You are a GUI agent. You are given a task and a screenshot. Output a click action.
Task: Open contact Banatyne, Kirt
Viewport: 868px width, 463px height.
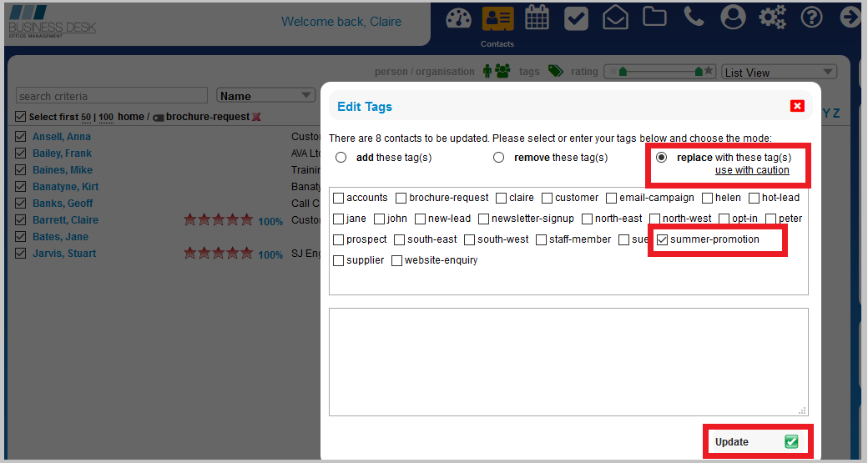click(65, 186)
